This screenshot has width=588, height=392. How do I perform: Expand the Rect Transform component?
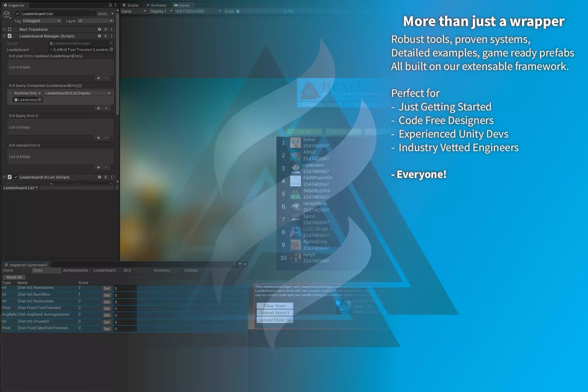[x=4, y=29]
